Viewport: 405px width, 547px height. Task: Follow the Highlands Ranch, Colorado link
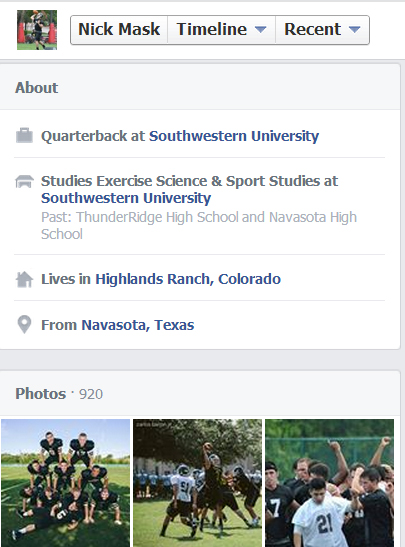click(x=188, y=279)
